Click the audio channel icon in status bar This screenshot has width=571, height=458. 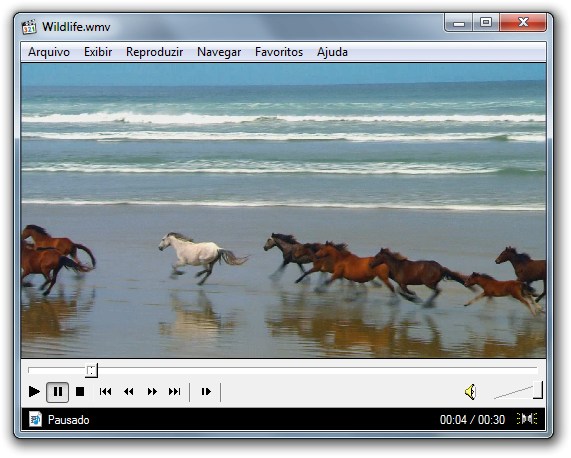tap(527, 419)
